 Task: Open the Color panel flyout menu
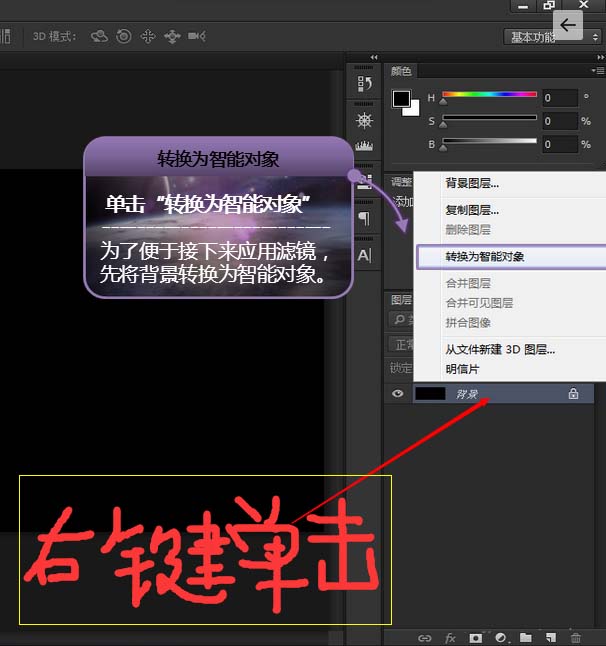[x=599, y=71]
